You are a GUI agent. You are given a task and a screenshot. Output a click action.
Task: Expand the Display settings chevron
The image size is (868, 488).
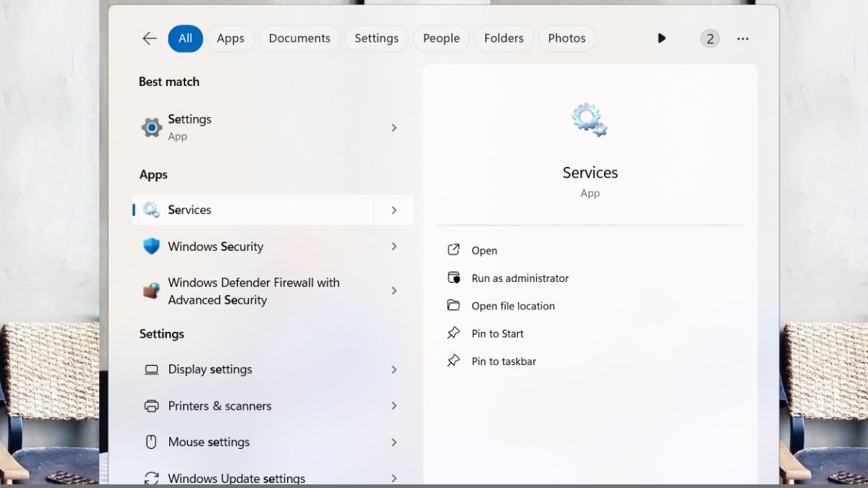coord(394,369)
